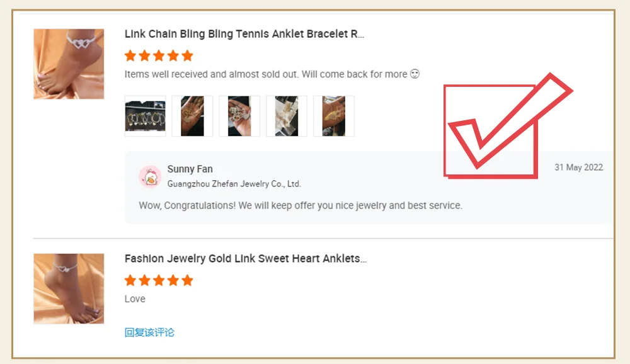Open third review photo thumbnail

tap(239, 116)
